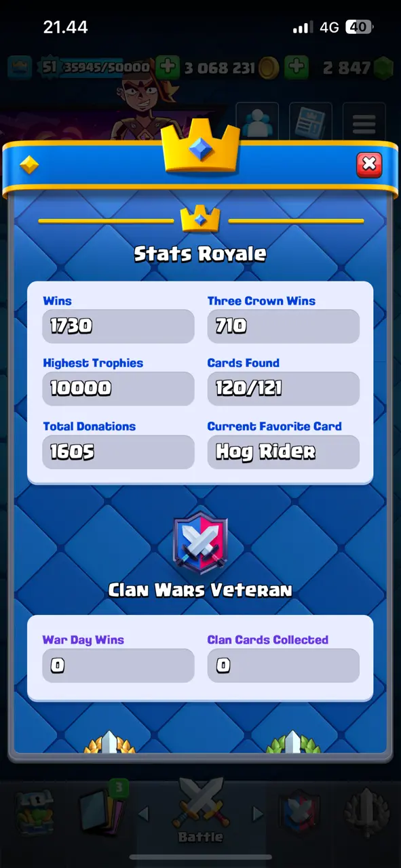
Task: Tap the experience progress bar 35945/50000
Action: [106, 67]
